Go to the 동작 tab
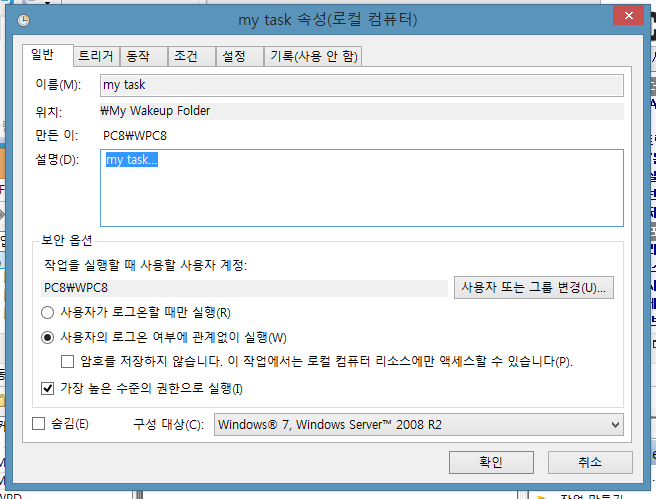Screen dimensions: 656x499 [x=142, y=56]
